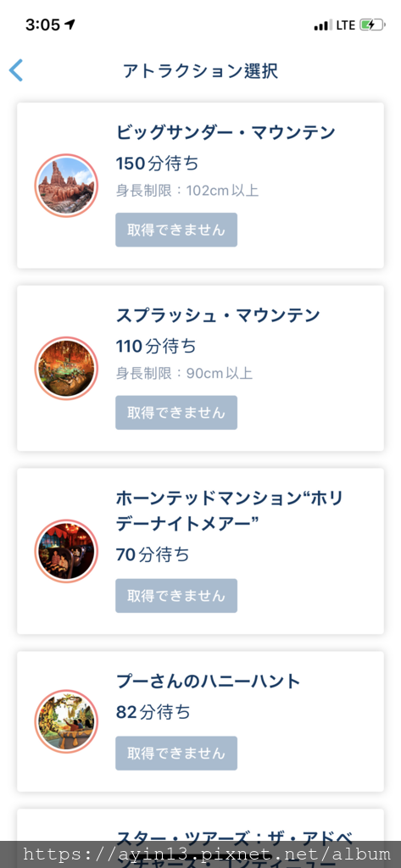The height and width of the screenshot is (868, 401).
Task: Tap the blue back arrow
Action: tap(16, 71)
